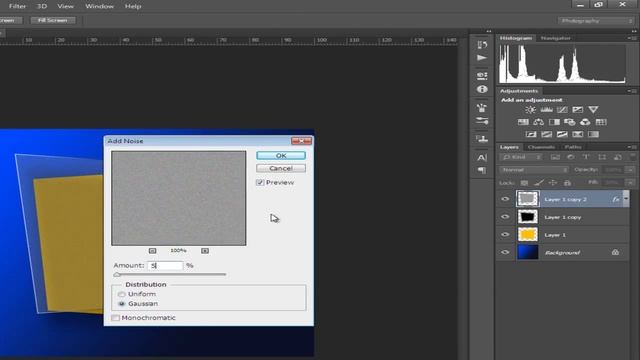The width and height of the screenshot is (640, 360).
Task: Open the Clone Source stamp icon
Action: pyautogui.click(x=482, y=139)
